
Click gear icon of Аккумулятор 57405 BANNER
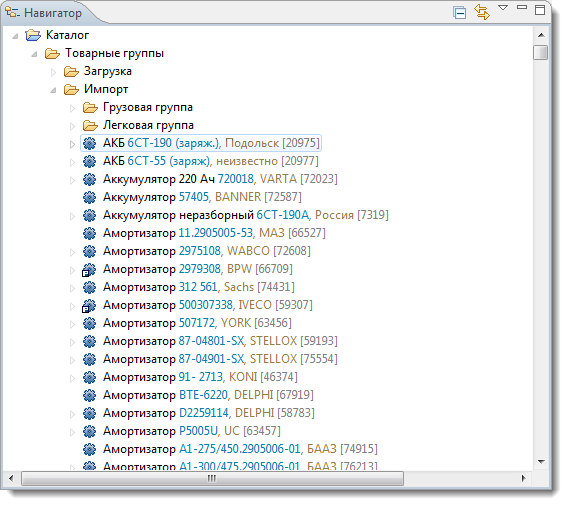pyautogui.click(x=89, y=197)
